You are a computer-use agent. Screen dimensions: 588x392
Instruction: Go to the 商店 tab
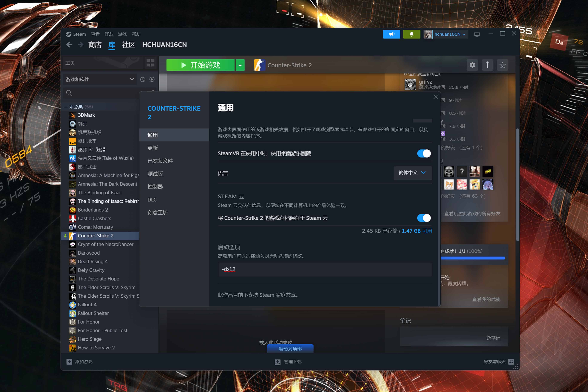point(95,45)
